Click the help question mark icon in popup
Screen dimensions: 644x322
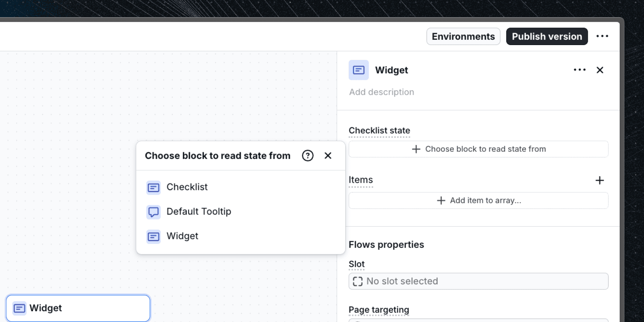(308, 156)
